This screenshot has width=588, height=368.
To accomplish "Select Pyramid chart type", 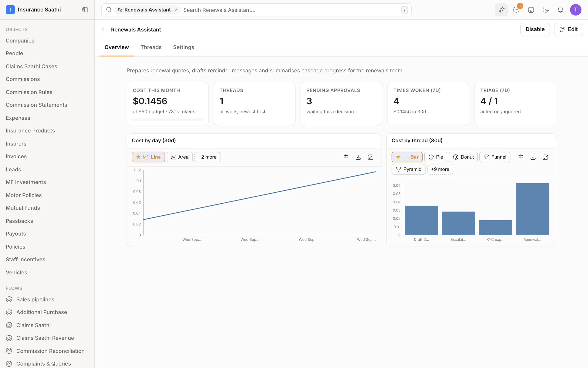I will click(408, 169).
